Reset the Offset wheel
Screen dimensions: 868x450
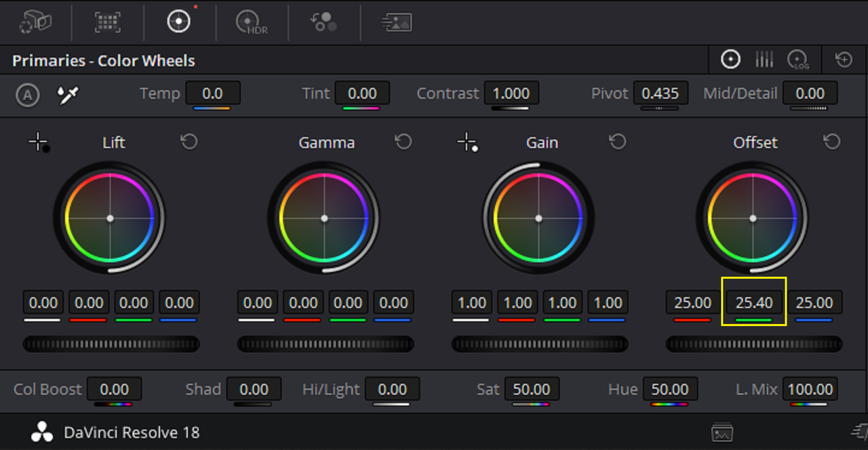(x=831, y=142)
